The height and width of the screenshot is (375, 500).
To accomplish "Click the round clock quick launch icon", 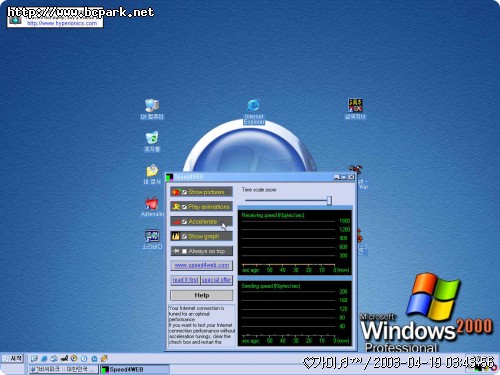I will tap(84, 359).
